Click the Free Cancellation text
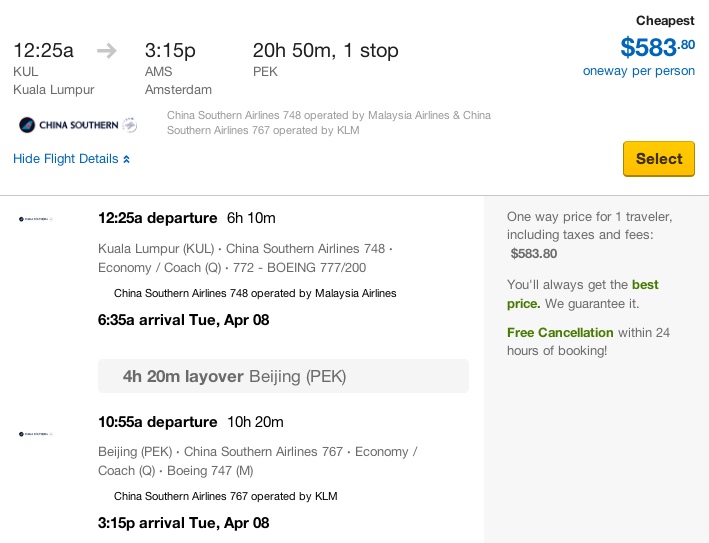The image size is (709, 543). [x=560, y=333]
